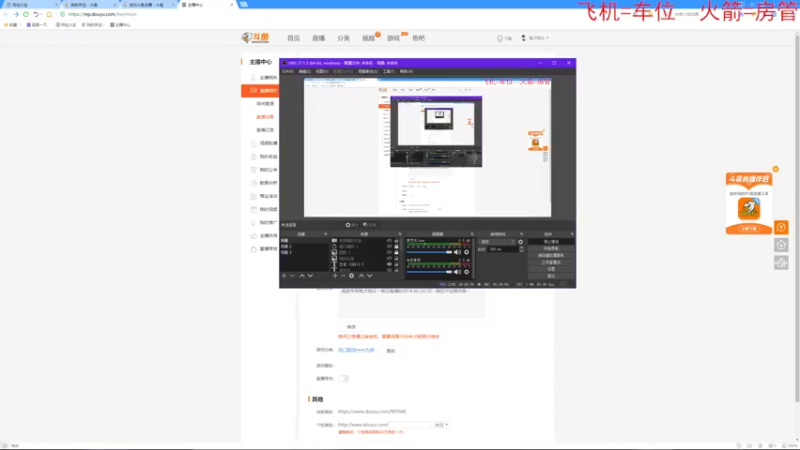
Task: Toggle visibility of fourth source row
Action: 389,258
